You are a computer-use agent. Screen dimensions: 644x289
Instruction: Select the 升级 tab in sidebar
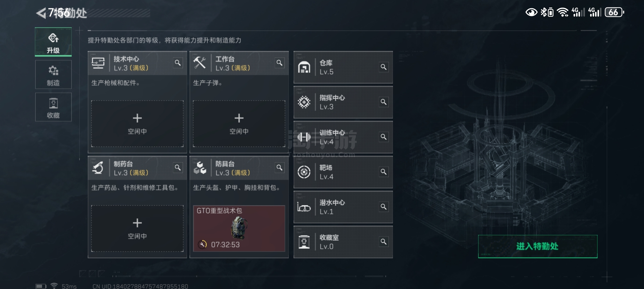pyautogui.click(x=53, y=42)
